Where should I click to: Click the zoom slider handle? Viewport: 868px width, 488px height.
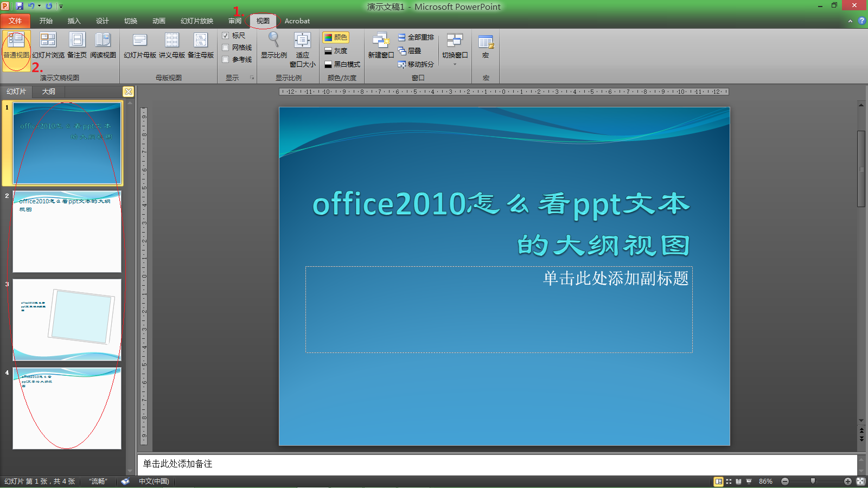click(x=813, y=481)
